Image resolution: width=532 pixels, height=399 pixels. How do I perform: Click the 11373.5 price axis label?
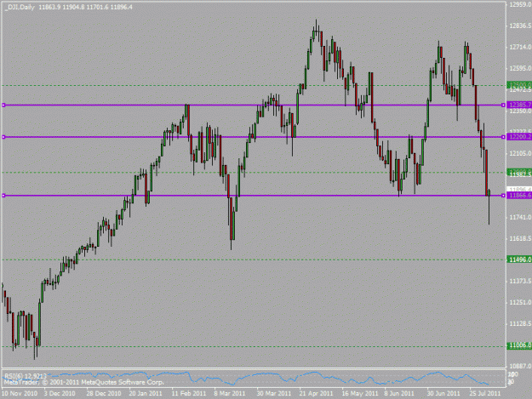tap(520, 281)
